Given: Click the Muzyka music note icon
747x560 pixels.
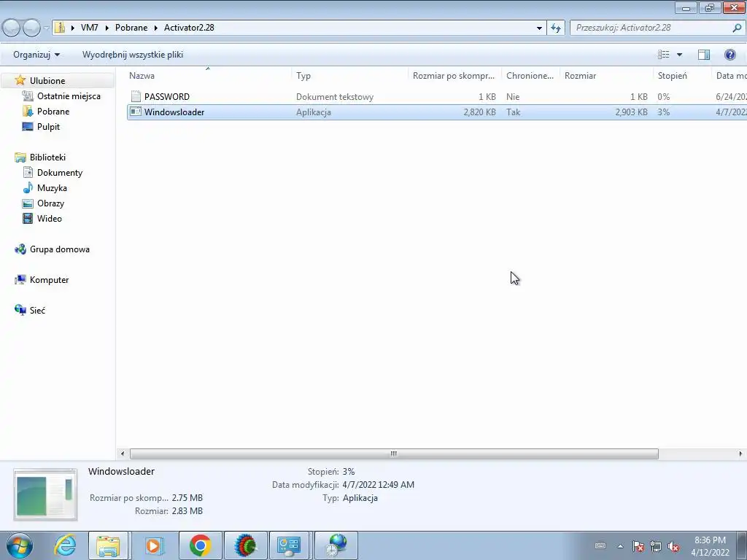Looking at the screenshot, I should coord(28,187).
